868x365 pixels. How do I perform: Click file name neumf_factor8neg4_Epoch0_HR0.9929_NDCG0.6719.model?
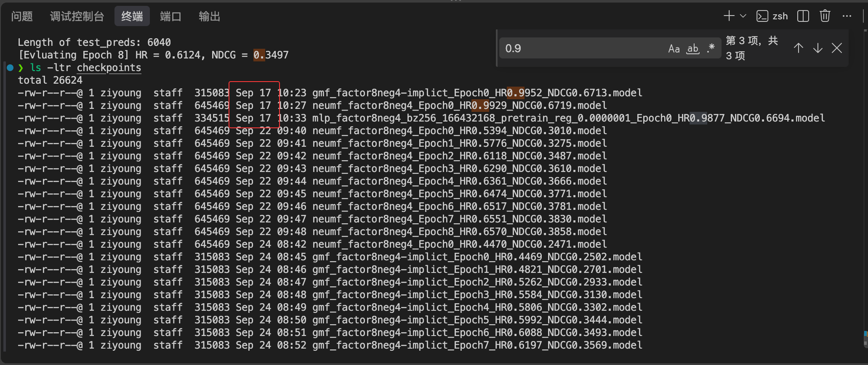[x=460, y=106]
